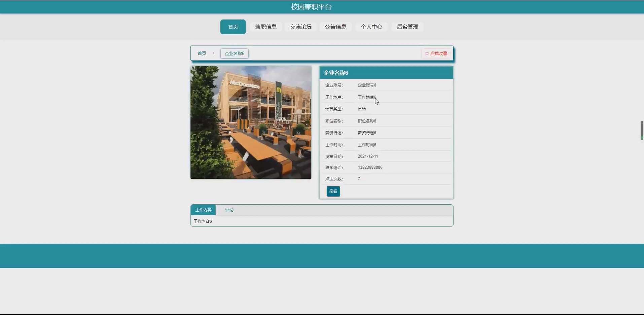Click the 企业名称6 breadcrumb item

coord(235,54)
